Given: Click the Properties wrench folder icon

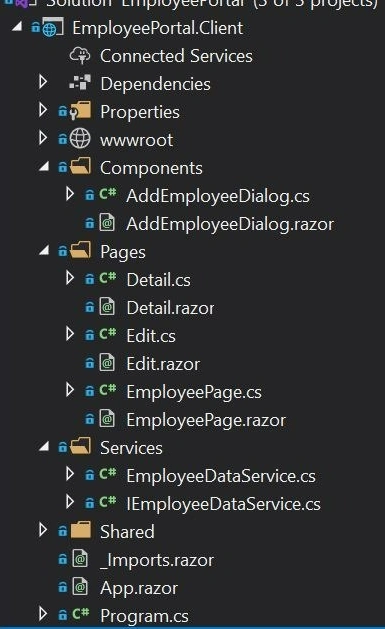Looking at the screenshot, I should (x=80, y=111).
